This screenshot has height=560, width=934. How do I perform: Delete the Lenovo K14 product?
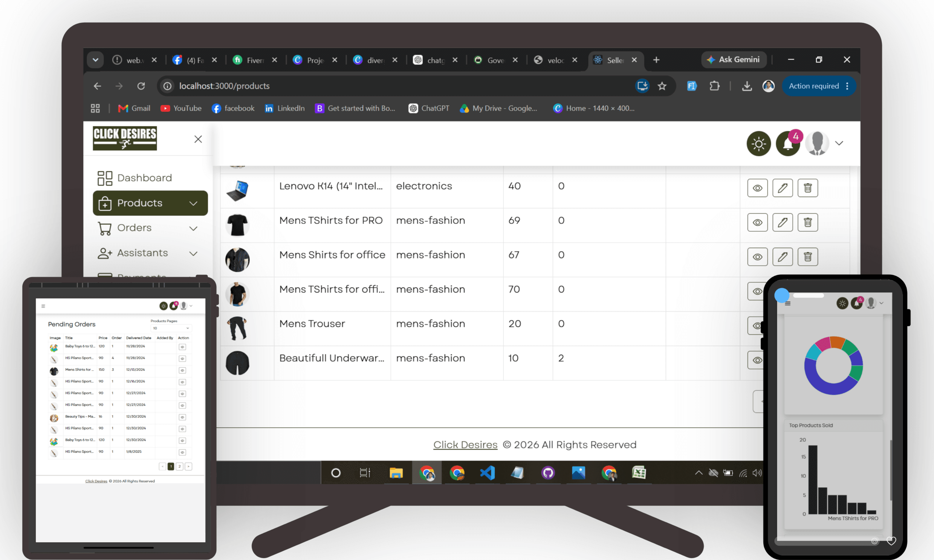tap(808, 188)
